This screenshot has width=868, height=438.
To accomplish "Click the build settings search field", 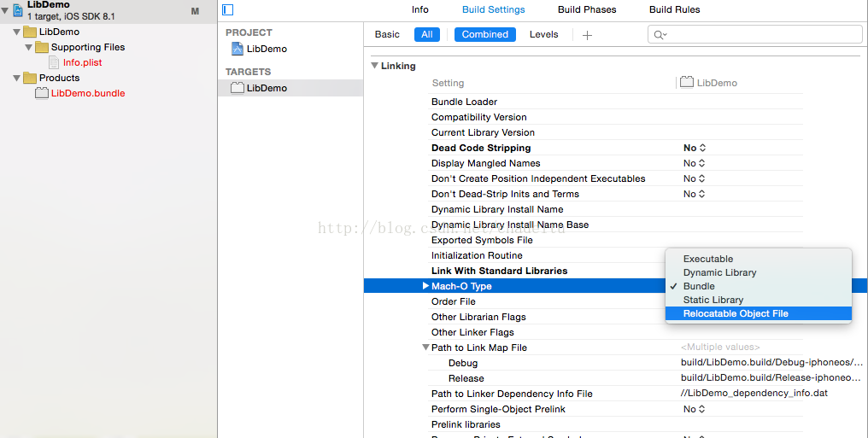I will [x=755, y=35].
